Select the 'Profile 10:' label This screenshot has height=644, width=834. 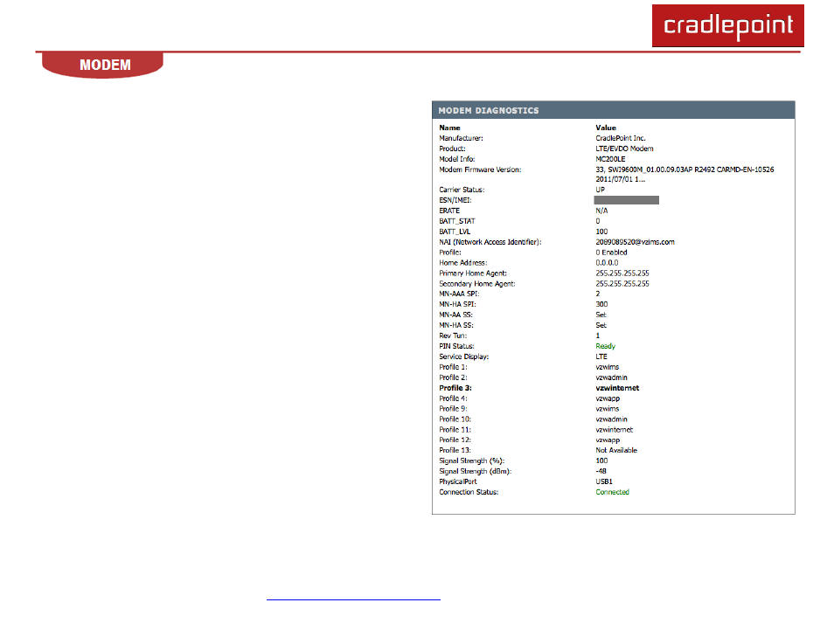pyautogui.click(x=455, y=419)
